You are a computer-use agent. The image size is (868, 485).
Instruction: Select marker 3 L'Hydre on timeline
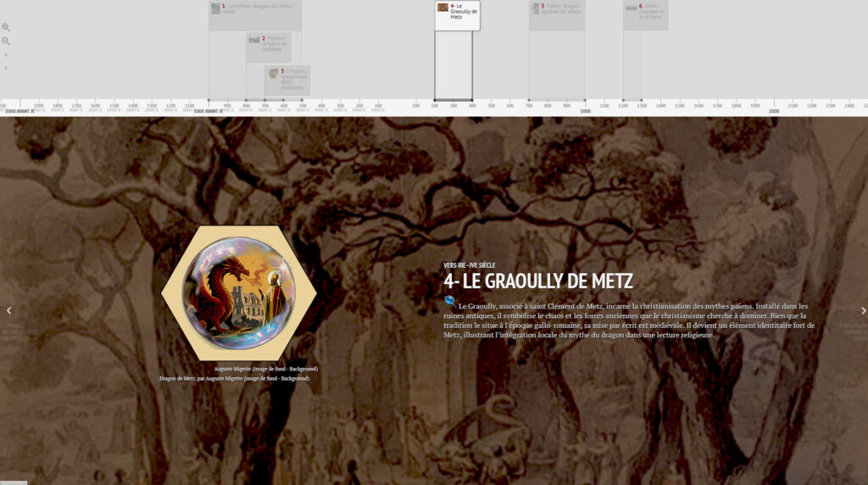pos(288,78)
